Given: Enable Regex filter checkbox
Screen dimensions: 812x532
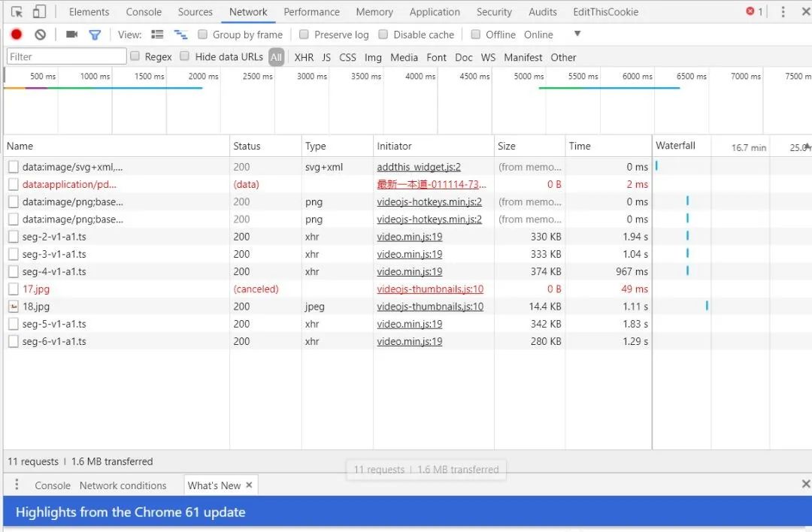Looking at the screenshot, I should tap(135, 56).
